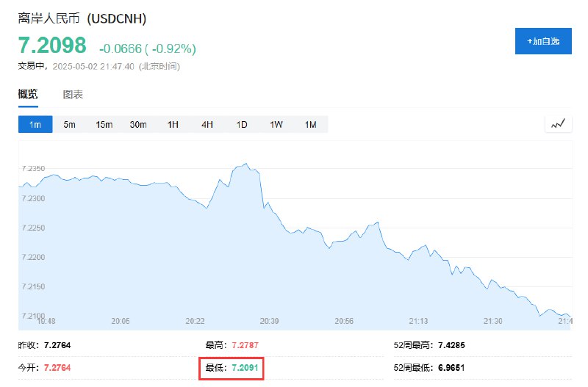Switch chart to 1M period
Screen dimensions: 588x387
310,124
